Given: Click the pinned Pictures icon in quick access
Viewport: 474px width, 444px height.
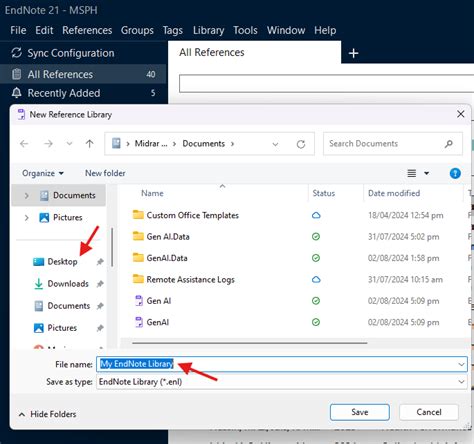Looking at the screenshot, I should (39, 328).
